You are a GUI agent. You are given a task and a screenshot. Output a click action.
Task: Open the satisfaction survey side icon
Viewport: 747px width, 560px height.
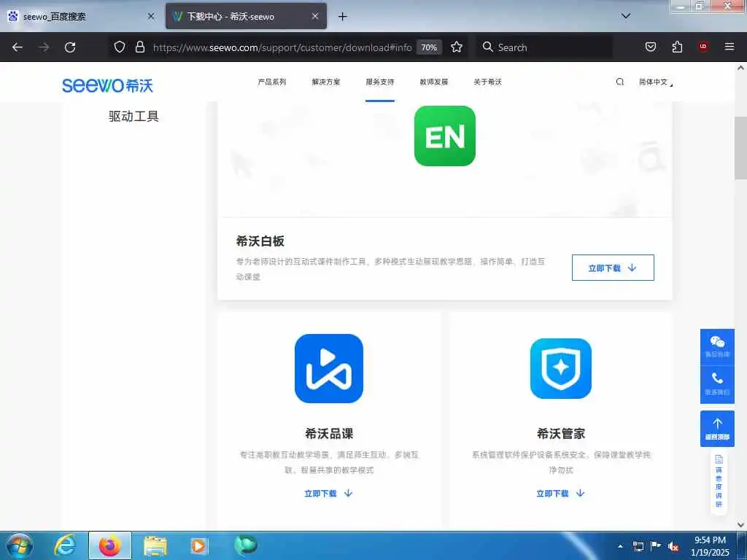[x=719, y=482]
